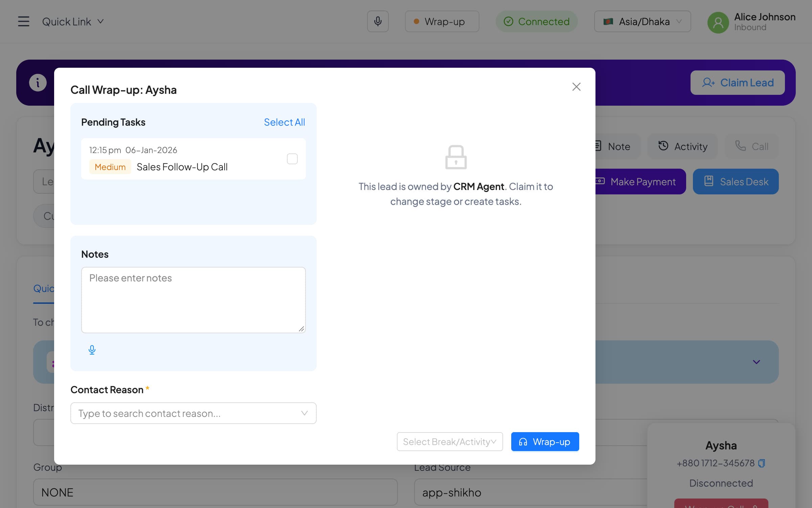Click the Lead Source field app-shikho

click(x=531, y=492)
